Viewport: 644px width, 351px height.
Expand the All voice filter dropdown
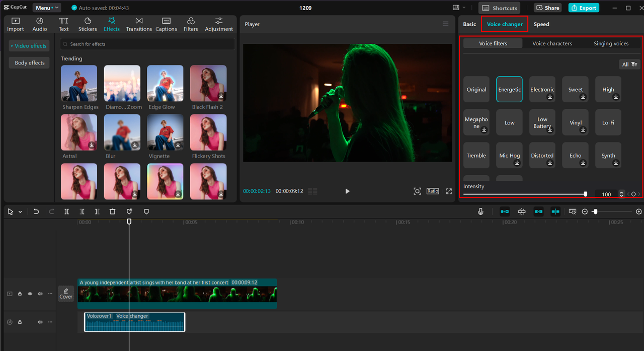[629, 64]
